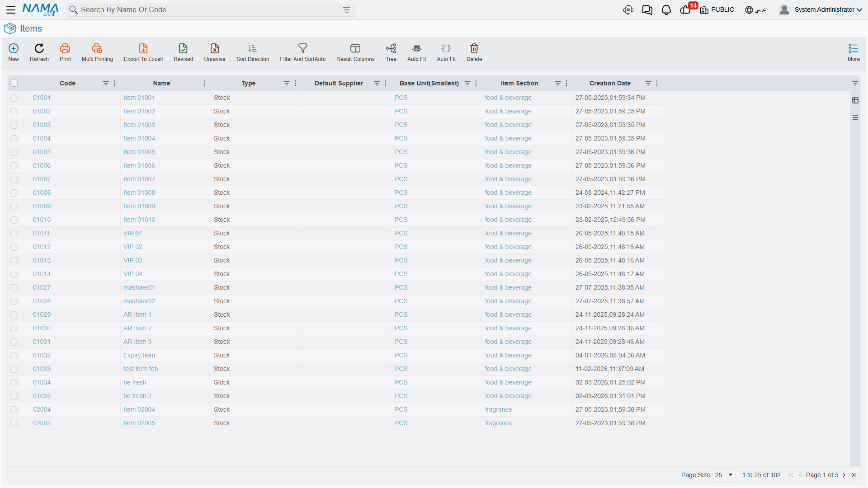Viewport: 868px width, 488px height.
Task: Open the likes icon with badge 14
Action: [x=686, y=9]
